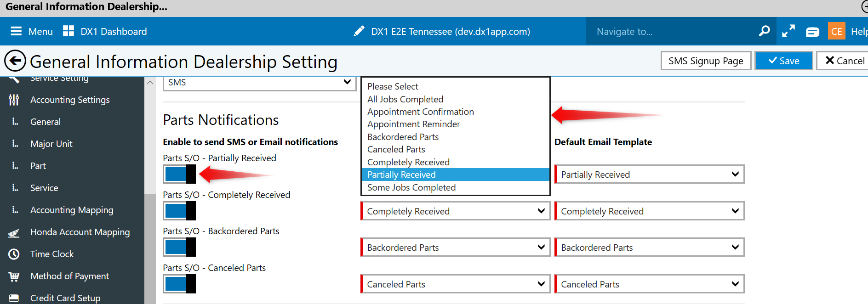
Task: Open Major Unit in the sidebar
Action: coord(51,144)
